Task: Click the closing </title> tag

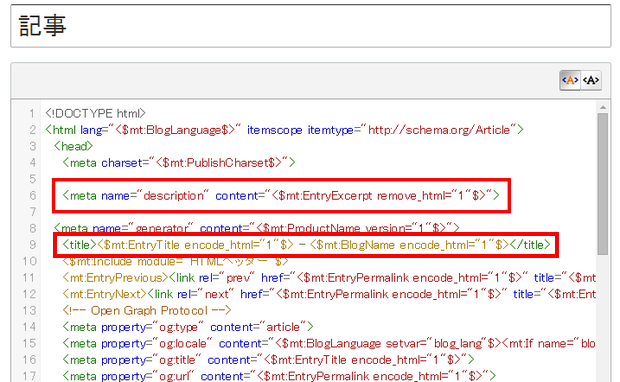Action: 530,245
